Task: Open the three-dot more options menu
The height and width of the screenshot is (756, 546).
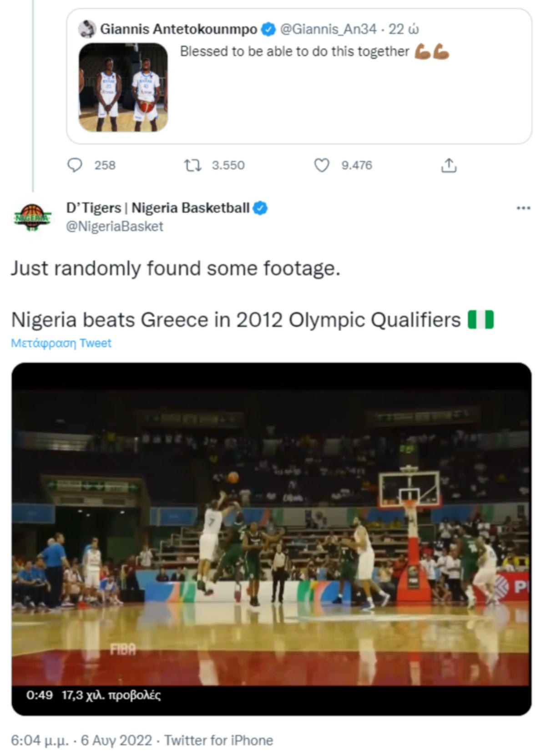Action: (x=523, y=208)
